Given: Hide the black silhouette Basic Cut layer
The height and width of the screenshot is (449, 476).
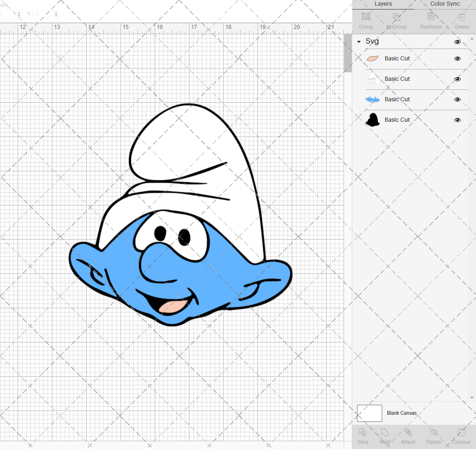Looking at the screenshot, I should coord(457,120).
